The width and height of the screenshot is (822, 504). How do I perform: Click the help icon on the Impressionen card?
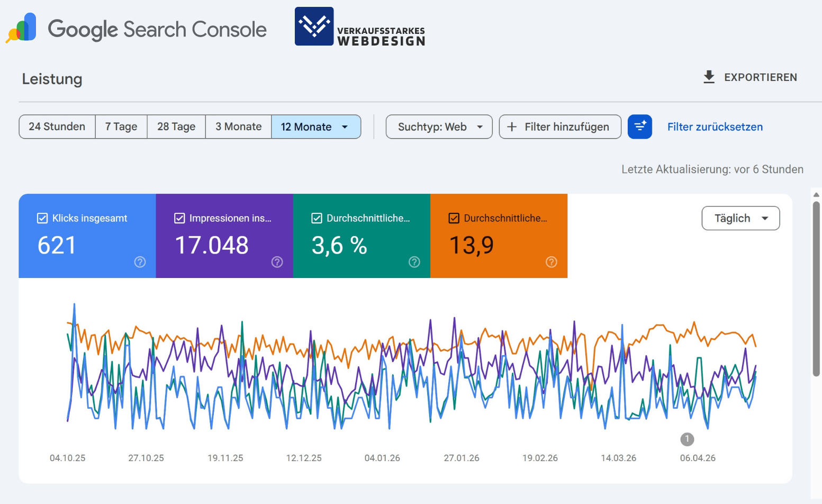pyautogui.click(x=277, y=262)
